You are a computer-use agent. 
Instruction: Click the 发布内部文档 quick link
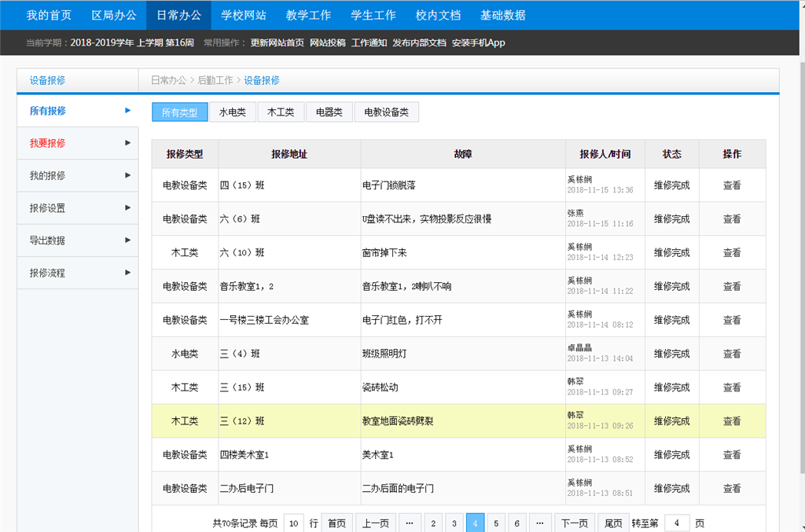[x=420, y=42]
